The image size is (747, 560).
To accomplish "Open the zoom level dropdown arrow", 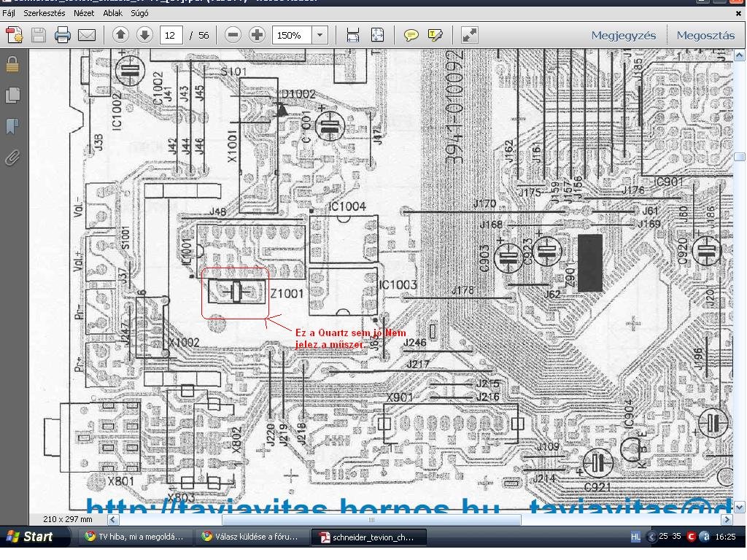I will pyautogui.click(x=320, y=35).
